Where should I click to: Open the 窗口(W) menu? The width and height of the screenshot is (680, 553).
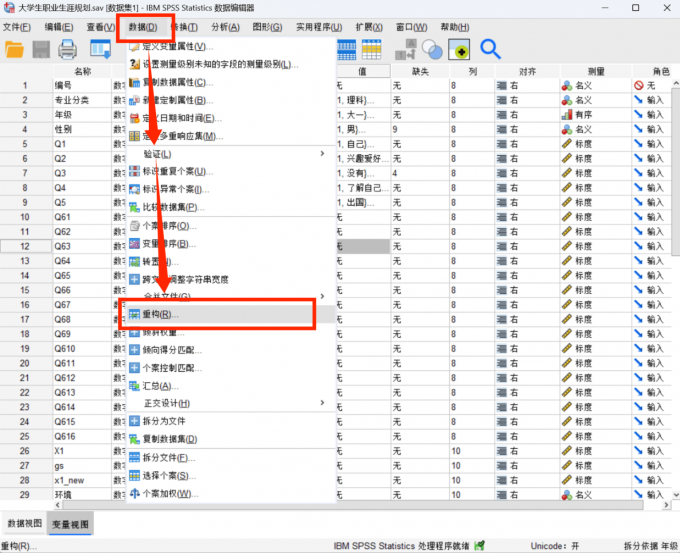click(x=412, y=27)
